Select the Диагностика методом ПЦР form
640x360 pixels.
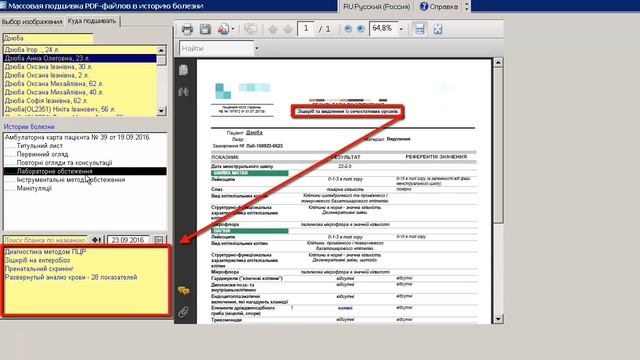pyautogui.click(x=45, y=252)
